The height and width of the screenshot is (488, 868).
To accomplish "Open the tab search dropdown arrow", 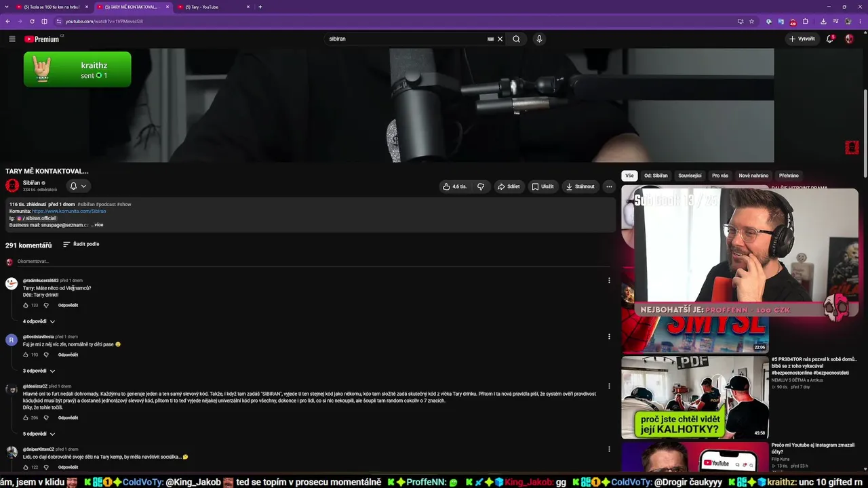I will point(6,7).
